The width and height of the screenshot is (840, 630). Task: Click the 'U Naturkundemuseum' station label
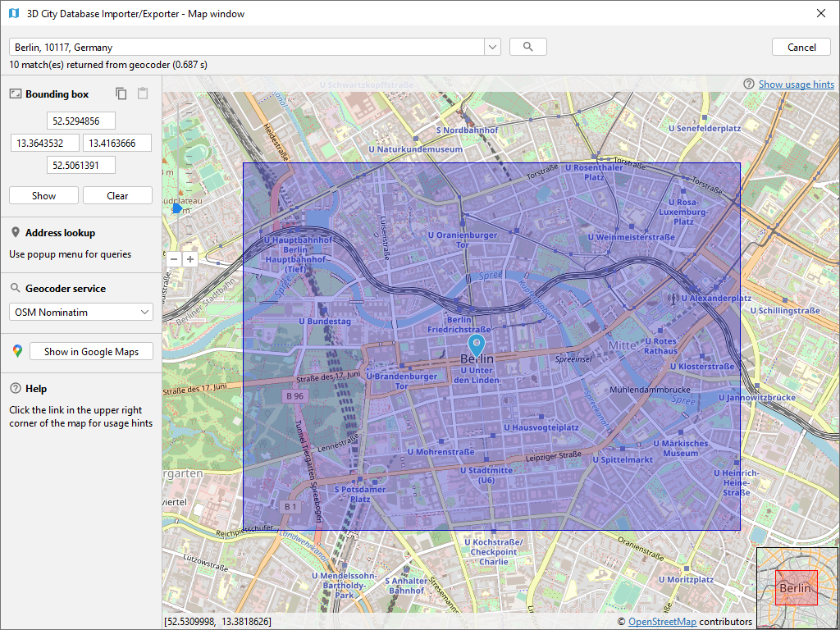pos(415,149)
